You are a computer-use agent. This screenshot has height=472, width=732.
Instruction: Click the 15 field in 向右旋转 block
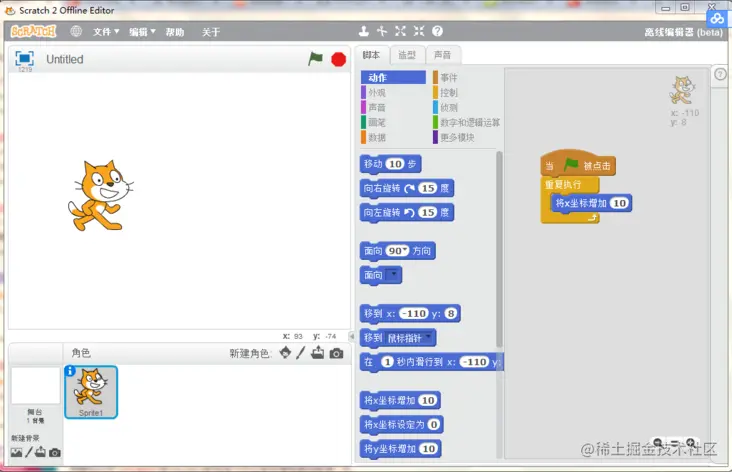click(x=428, y=188)
